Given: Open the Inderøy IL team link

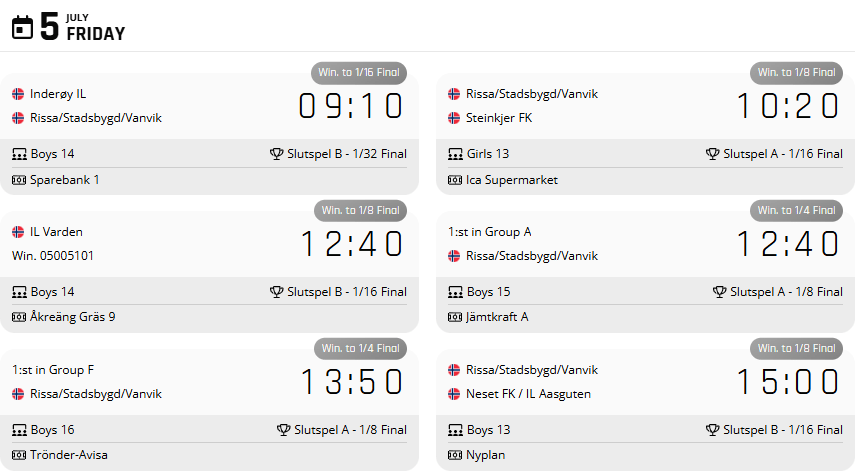Looking at the screenshot, I should click(x=58, y=94).
